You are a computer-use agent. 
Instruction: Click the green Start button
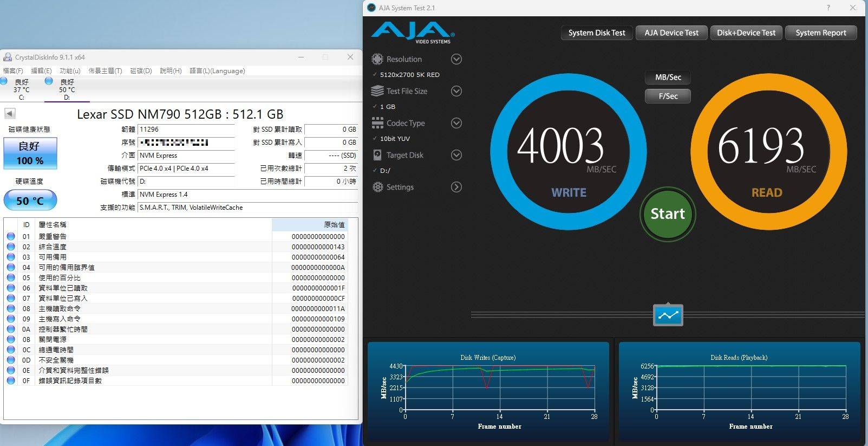[668, 214]
